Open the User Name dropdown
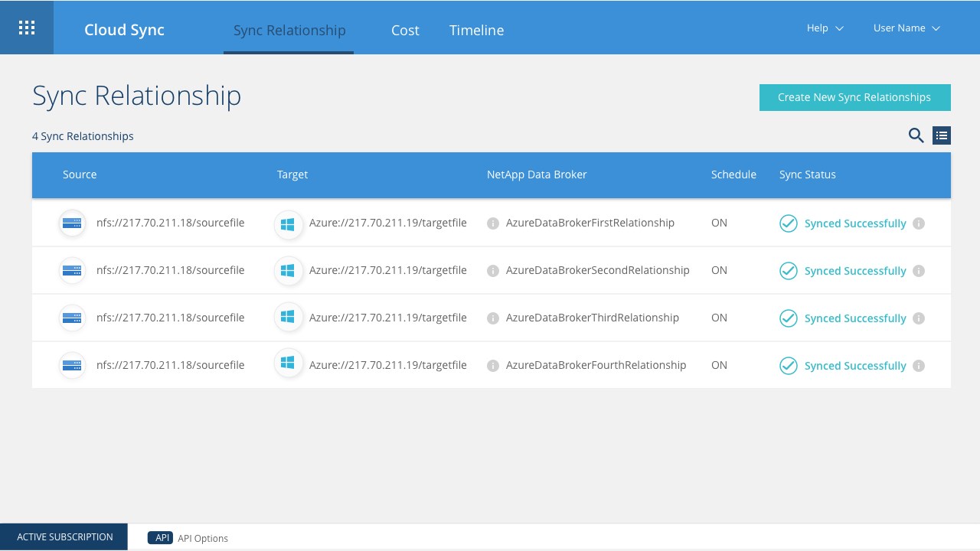This screenshot has width=980, height=551. 906,28
